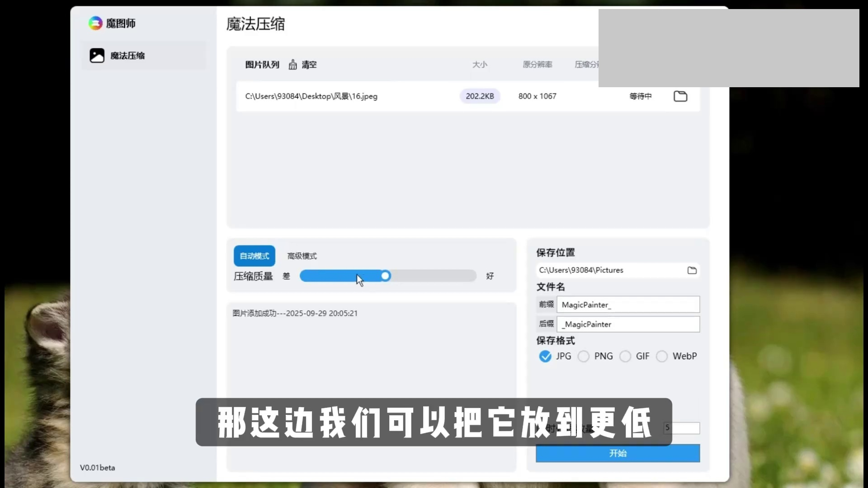Click the 清空 text button
Screen dimensions: 868x488
point(309,65)
